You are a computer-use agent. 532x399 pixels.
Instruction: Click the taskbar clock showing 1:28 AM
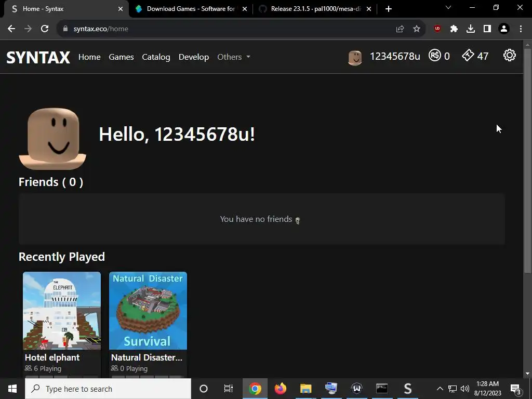point(487,389)
